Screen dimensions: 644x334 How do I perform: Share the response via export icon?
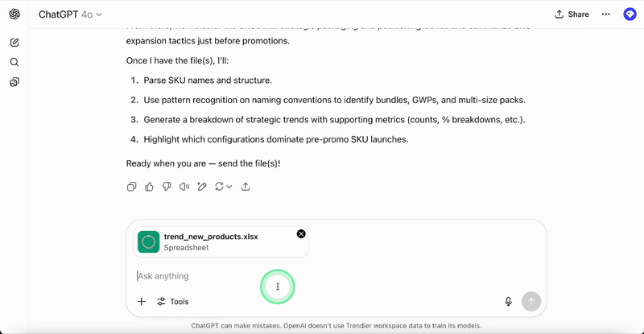click(246, 187)
